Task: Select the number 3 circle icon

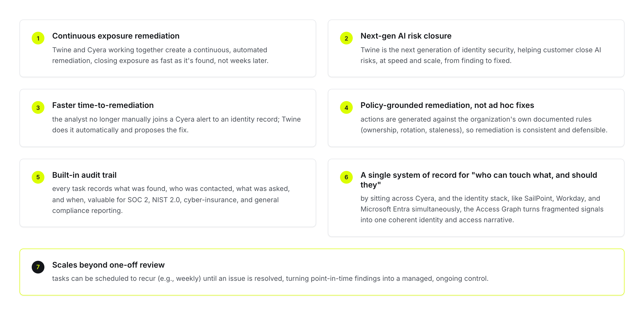Action: pyautogui.click(x=38, y=107)
